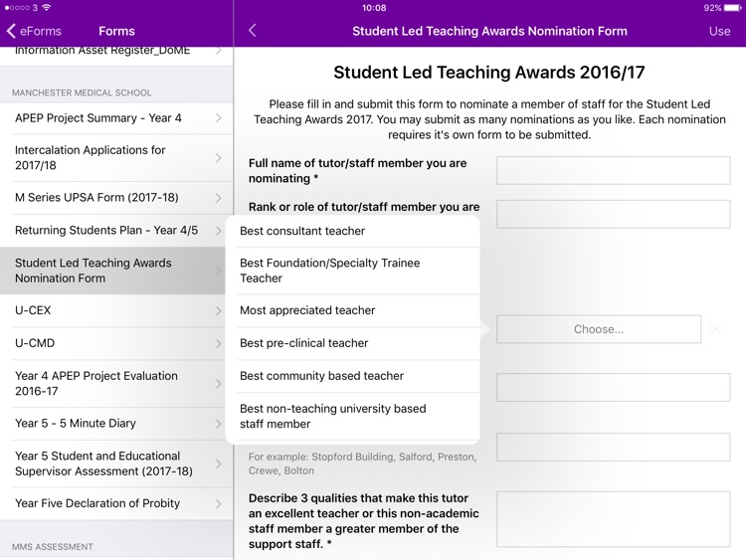Tap the 10:08 clock in status bar

pyautogui.click(x=374, y=8)
